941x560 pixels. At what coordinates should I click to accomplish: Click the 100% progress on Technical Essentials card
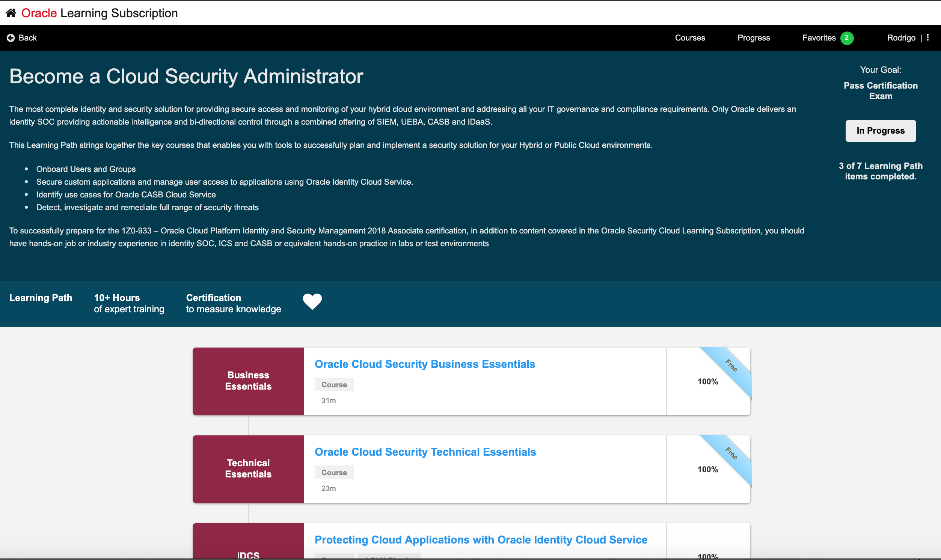pyautogui.click(x=708, y=470)
